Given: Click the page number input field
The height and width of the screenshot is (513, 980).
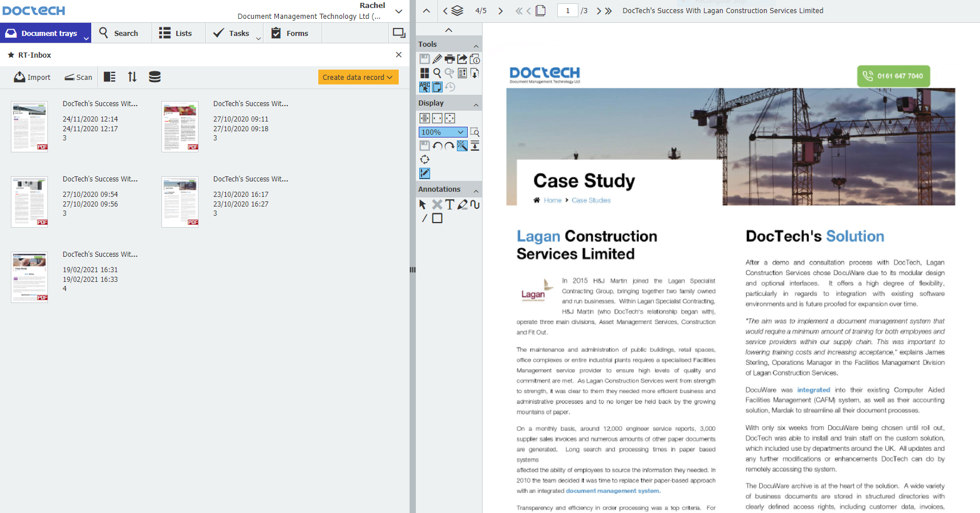Looking at the screenshot, I should tap(568, 11).
